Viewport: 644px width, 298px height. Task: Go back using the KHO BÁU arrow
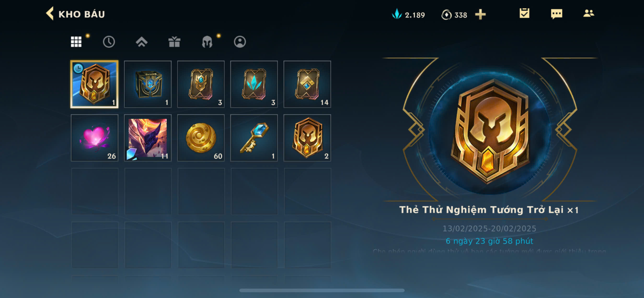click(x=50, y=14)
